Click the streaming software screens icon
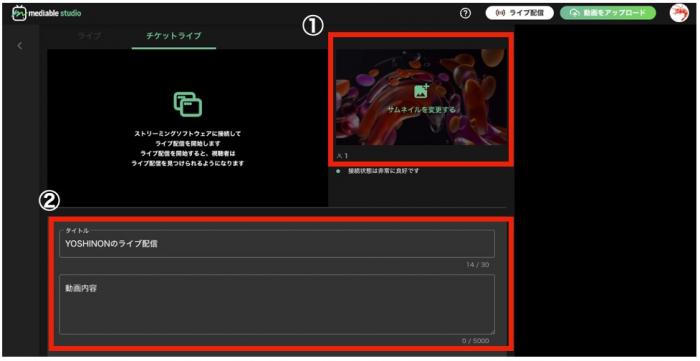This screenshot has width=700, height=361. click(188, 104)
